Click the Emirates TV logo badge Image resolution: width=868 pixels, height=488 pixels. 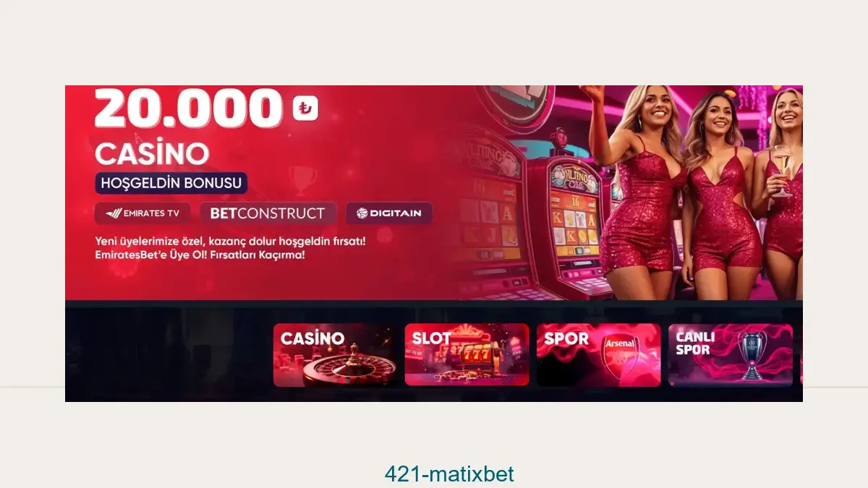(x=142, y=213)
